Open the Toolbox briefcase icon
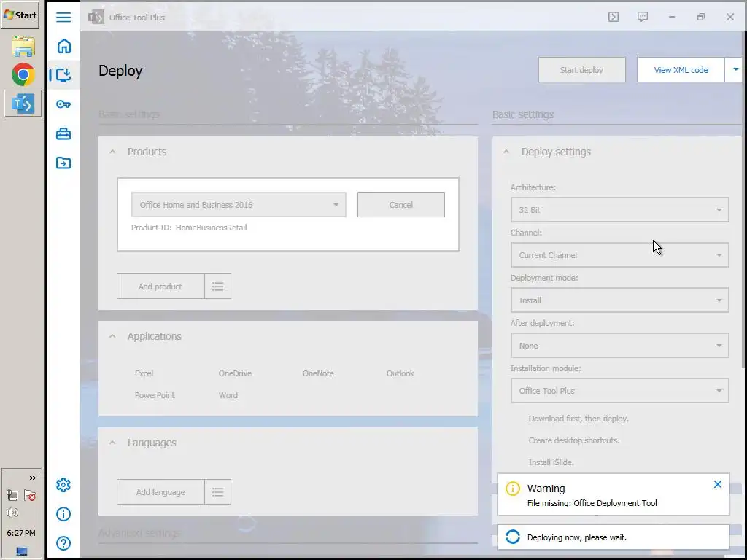Viewport: 747px width, 560px height. [63, 134]
